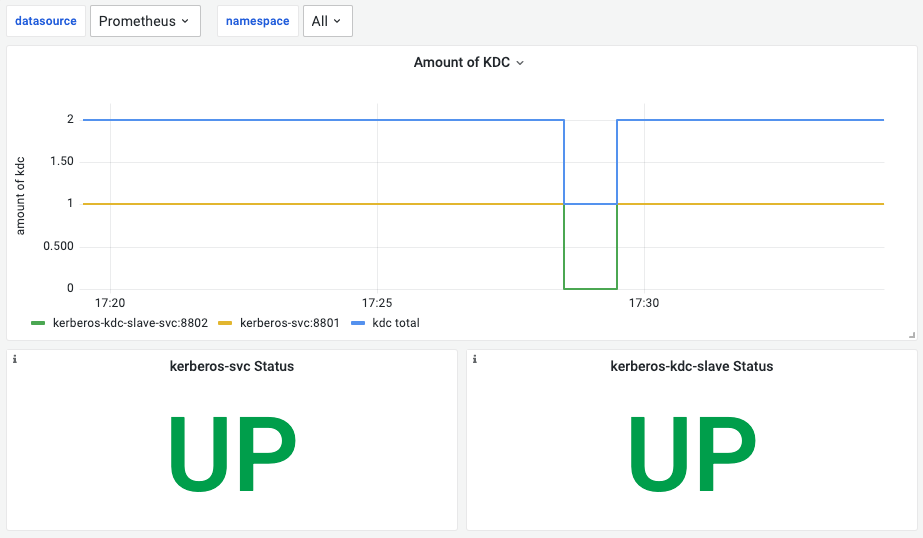This screenshot has width=923, height=538.
Task: Toggle the kerberos-svc:8801 series in legend
Action: [x=290, y=323]
